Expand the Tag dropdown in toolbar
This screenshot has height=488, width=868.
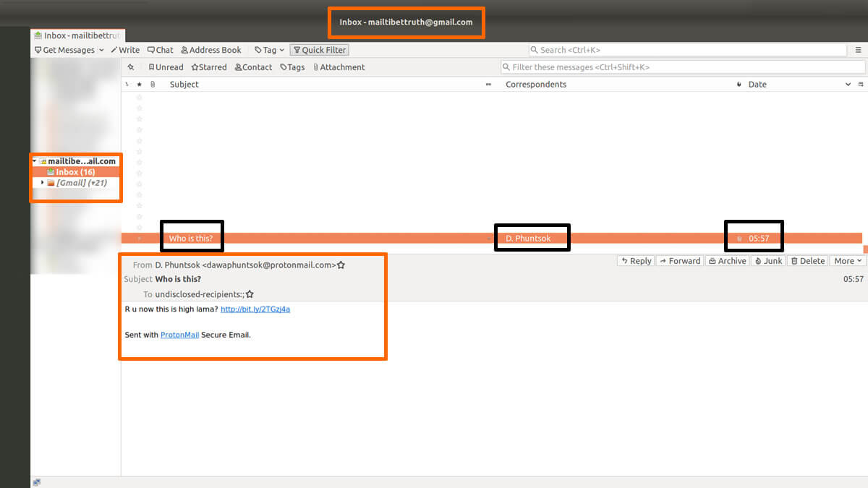[269, 50]
